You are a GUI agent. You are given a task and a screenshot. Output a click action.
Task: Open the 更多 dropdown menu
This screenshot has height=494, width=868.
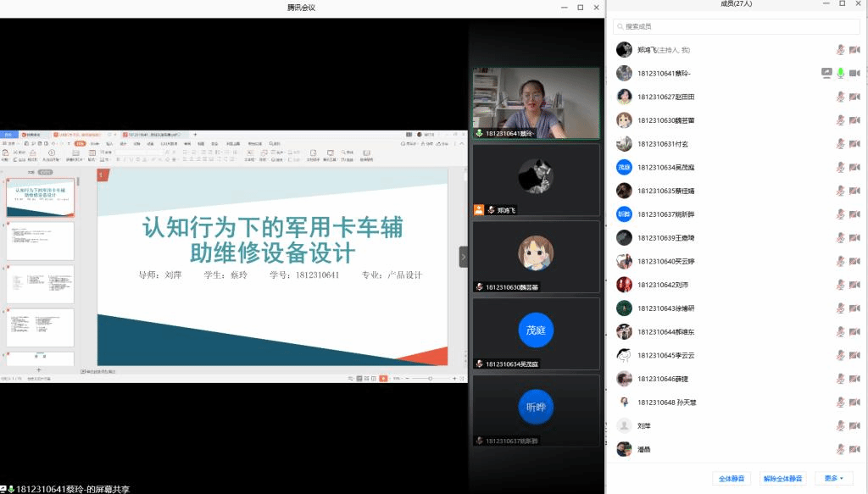coord(833,478)
